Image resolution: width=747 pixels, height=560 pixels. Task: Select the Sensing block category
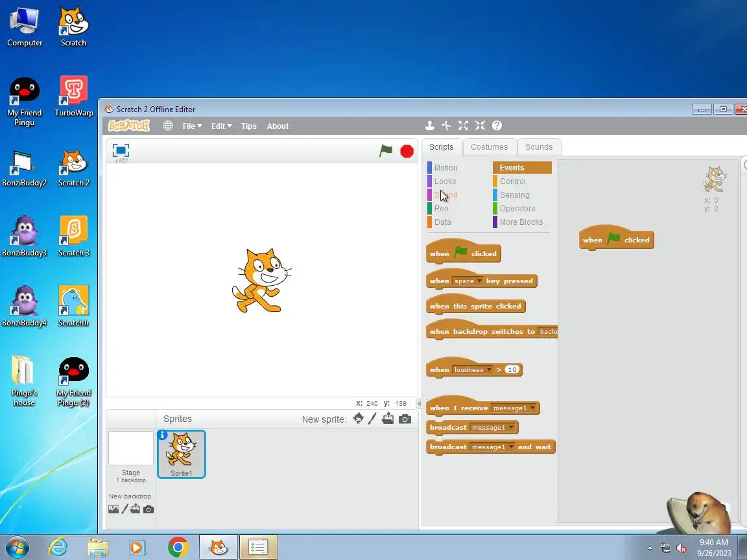point(514,195)
